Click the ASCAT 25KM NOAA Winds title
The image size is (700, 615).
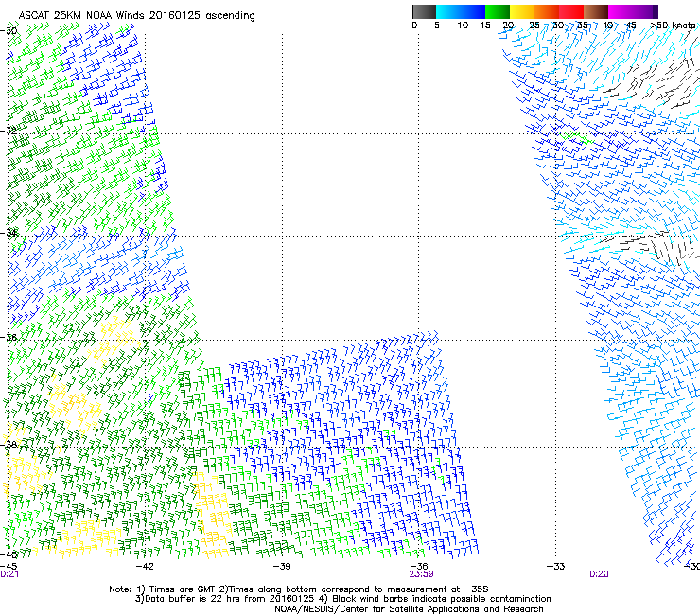pos(136,16)
